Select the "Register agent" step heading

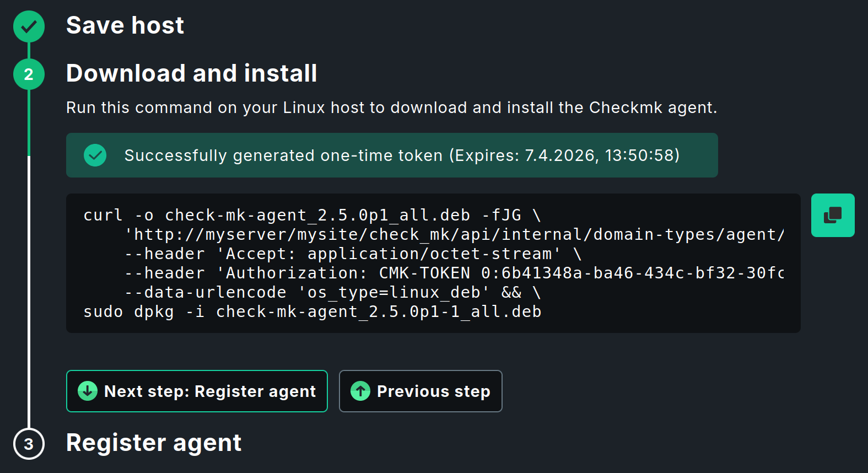pyautogui.click(x=154, y=443)
